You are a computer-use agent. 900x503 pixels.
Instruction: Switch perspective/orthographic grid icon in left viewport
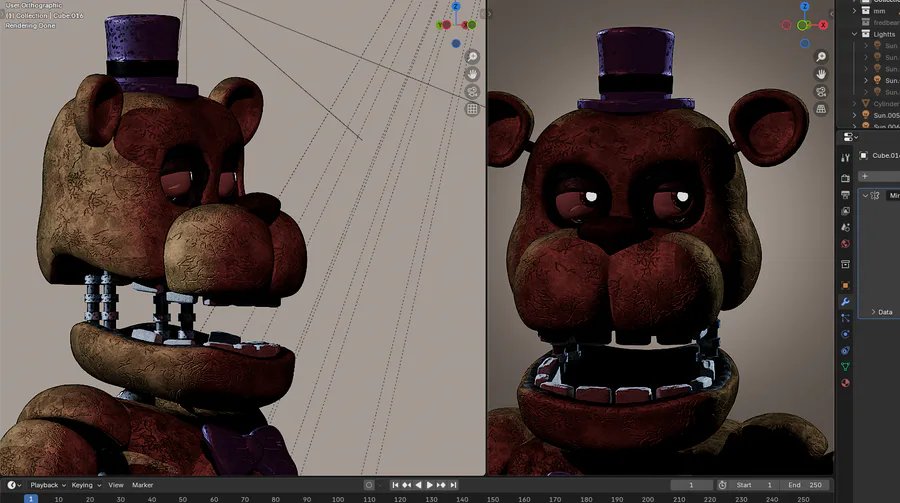pyautogui.click(x=472, y=109)
